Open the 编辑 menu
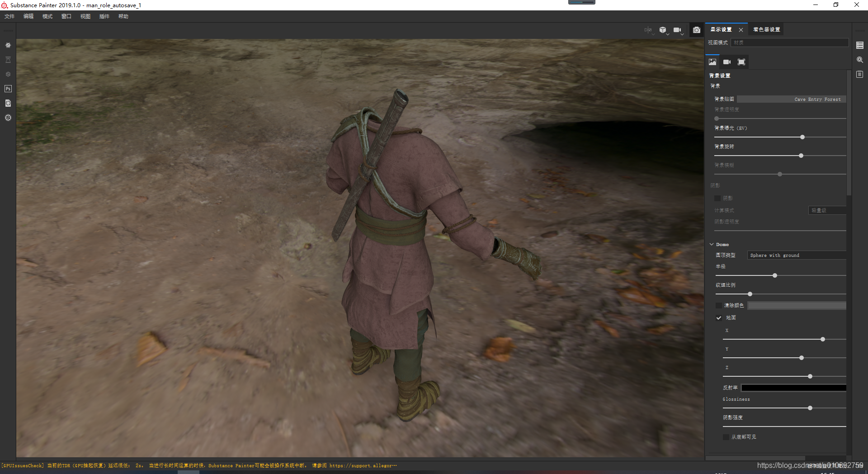Viewport: 868px width, 474px height. [28, 16]
